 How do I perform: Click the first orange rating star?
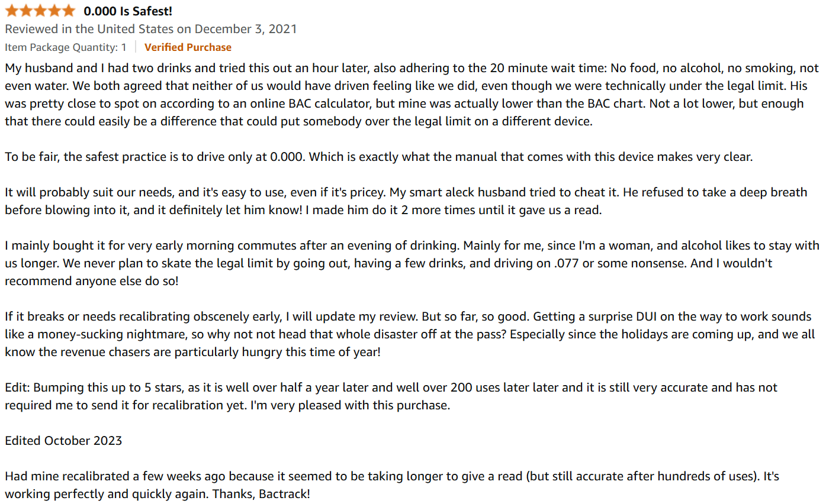[12, 10]
